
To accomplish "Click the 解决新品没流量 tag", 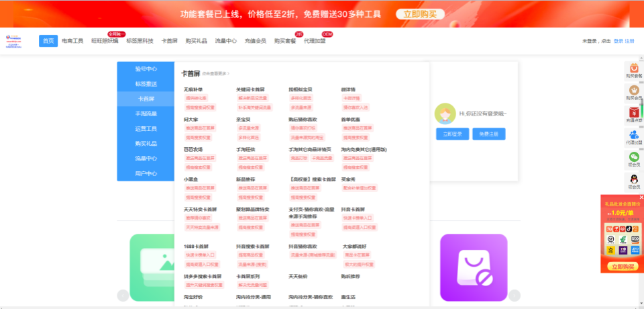I will [253, 98].
